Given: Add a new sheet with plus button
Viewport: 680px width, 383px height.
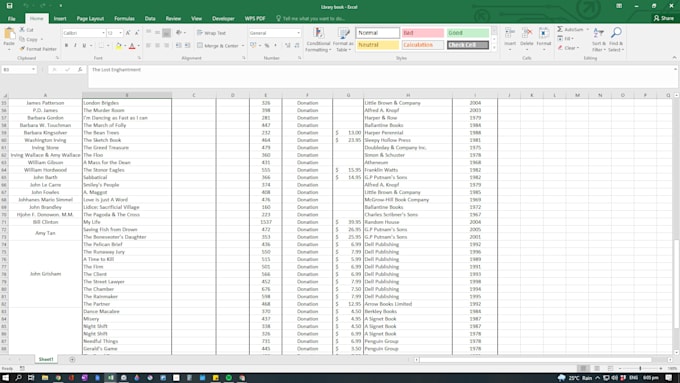Looking at the screenshot, I should click(72, 359).
